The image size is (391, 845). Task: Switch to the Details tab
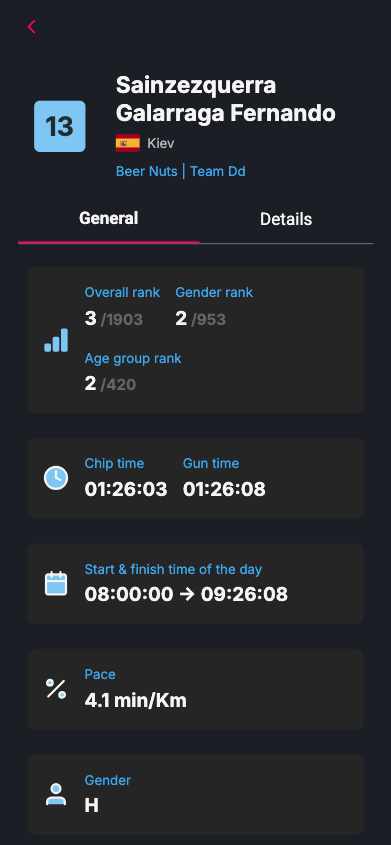(x=286, y=219)
